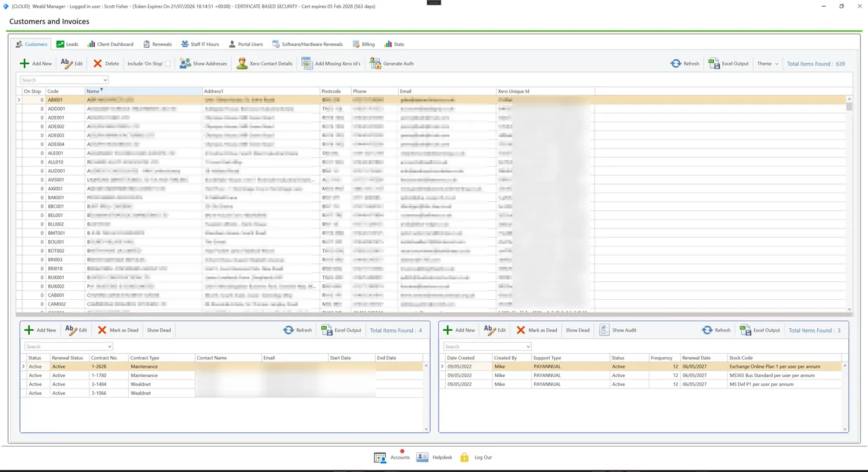Select MS365 Bus Standard renewal row
Screen dimensions: 868x472
pos(640,375)
